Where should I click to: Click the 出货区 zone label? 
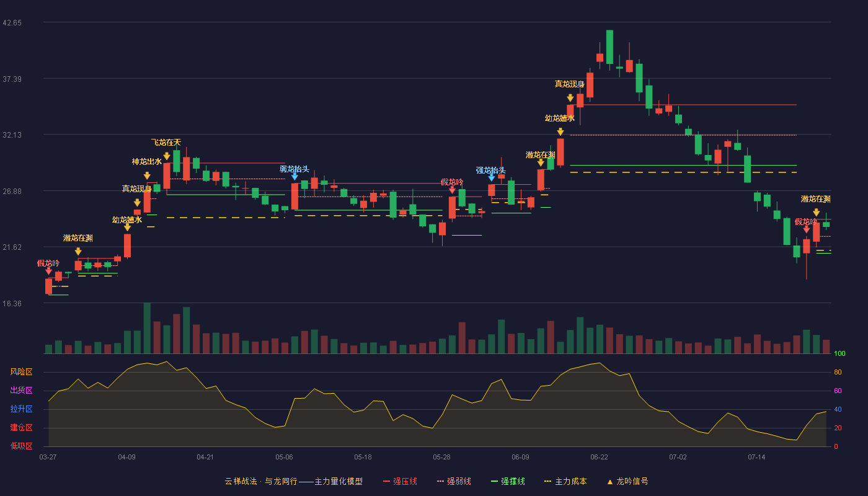[21, 391]
